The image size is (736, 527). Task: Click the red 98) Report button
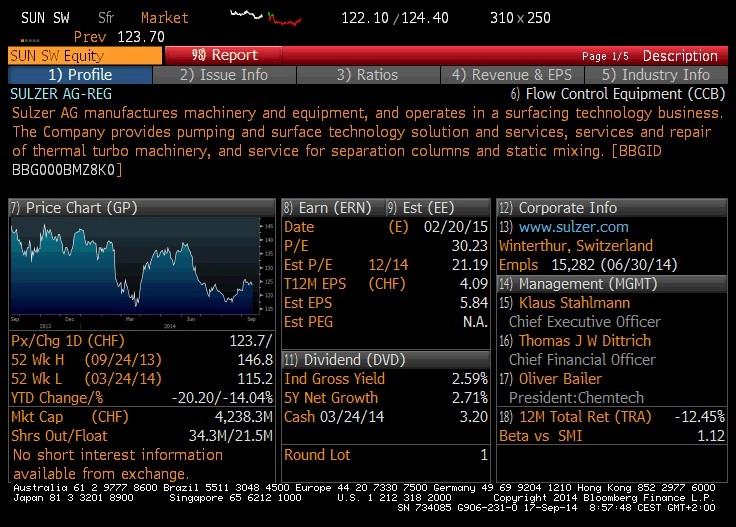[224, 55]
